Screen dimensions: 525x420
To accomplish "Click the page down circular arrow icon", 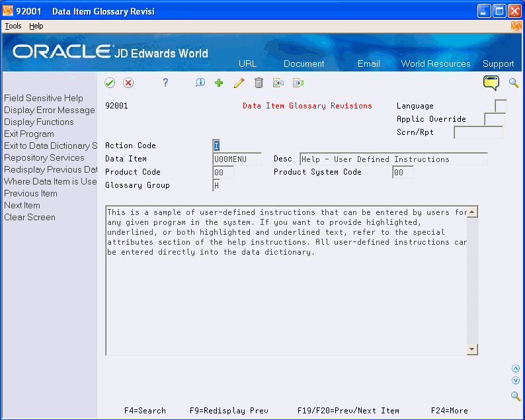I will pos(516,380).
